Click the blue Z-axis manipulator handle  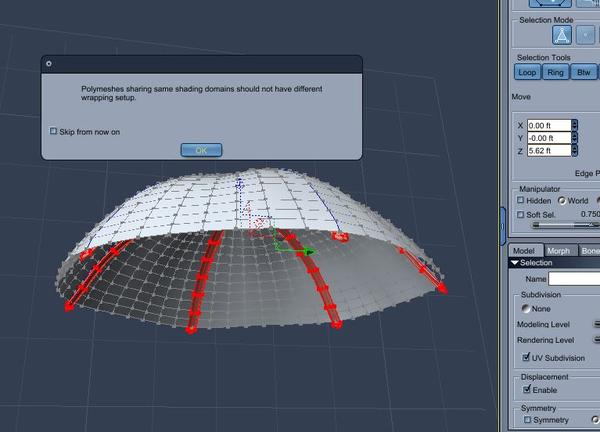(240, 184)
